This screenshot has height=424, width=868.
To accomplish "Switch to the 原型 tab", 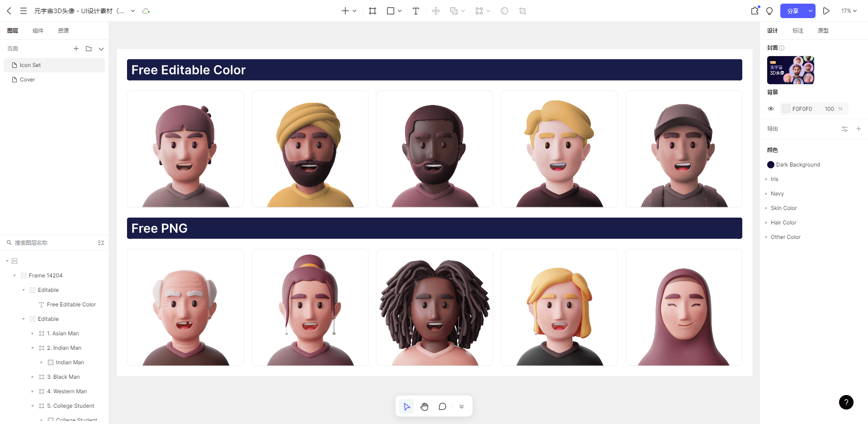I will pos(823,31).
